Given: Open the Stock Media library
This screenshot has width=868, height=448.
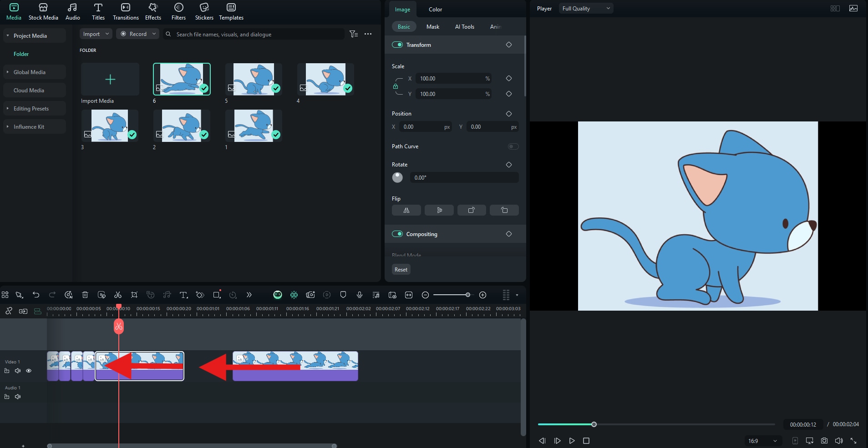Looking at the screenshot, I should [43, 12].
